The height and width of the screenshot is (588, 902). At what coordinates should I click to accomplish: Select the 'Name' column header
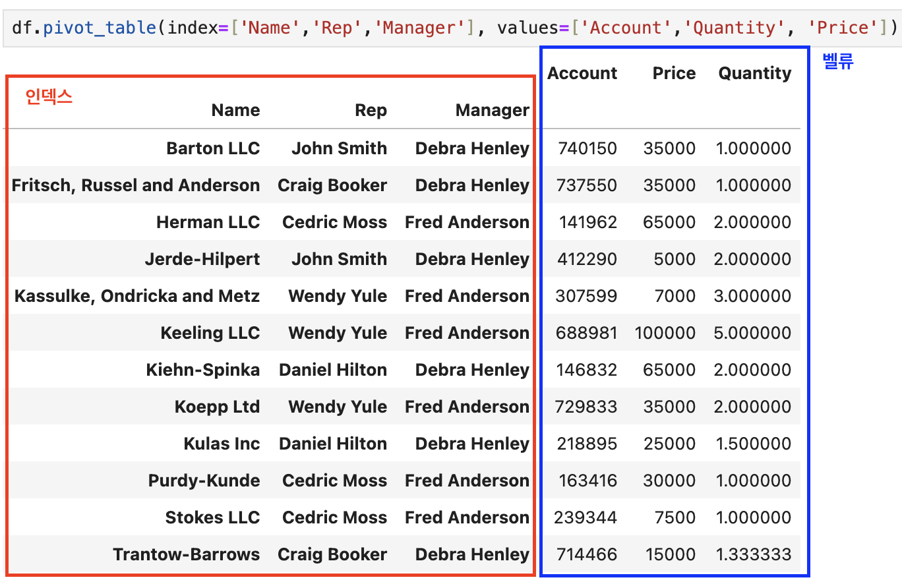tap(235, 110)
